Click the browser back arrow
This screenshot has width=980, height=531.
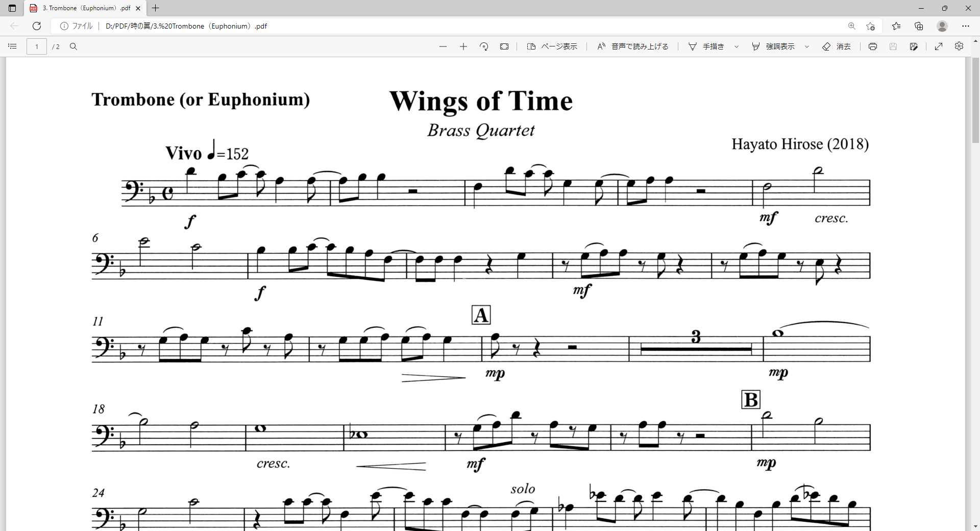pyautogui.click(x=14, y=26)
